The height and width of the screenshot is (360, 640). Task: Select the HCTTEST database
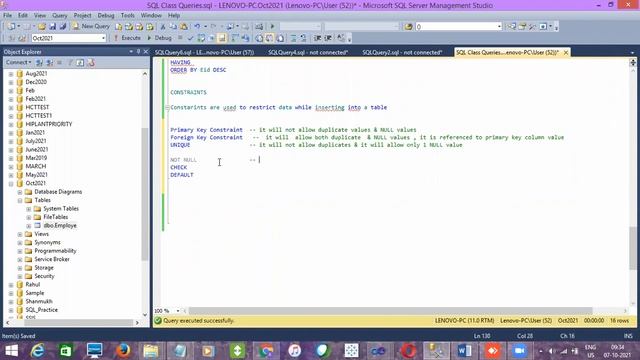pos(37,107)
